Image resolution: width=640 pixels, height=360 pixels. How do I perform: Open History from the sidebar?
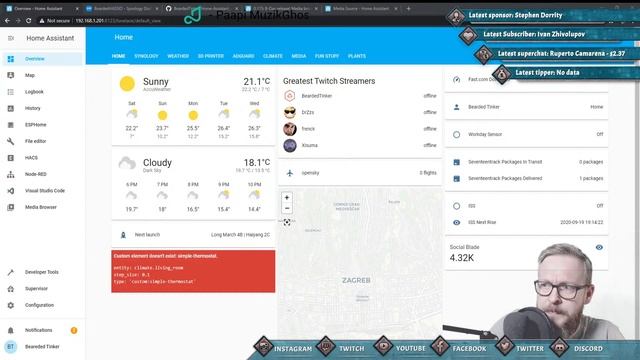pyautogui.click(x=42, y=108)
